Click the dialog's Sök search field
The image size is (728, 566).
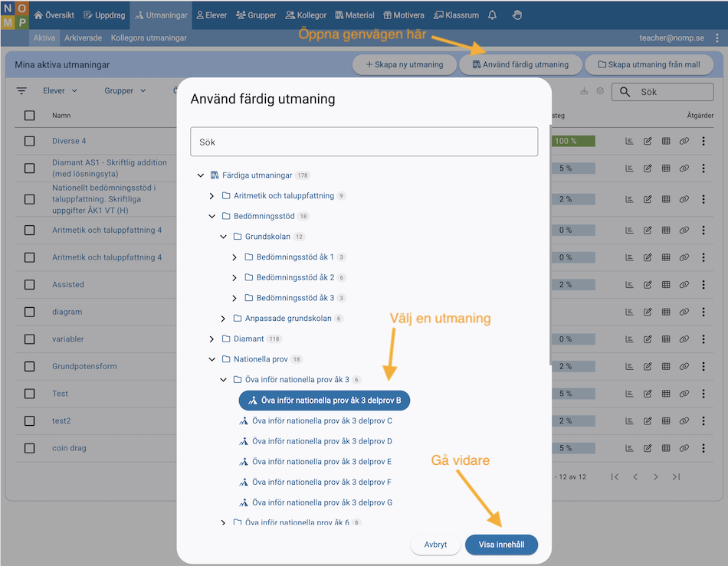[x=364, y=142]
